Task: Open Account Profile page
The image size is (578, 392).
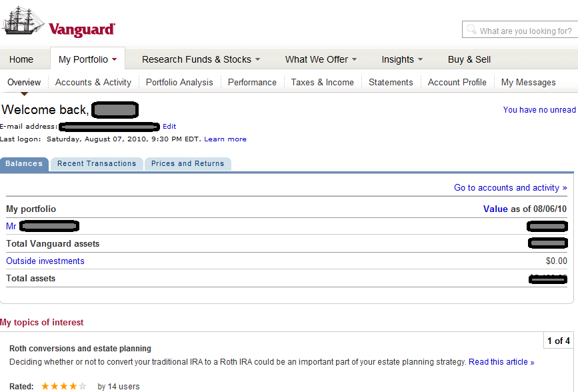Action: 457,82
